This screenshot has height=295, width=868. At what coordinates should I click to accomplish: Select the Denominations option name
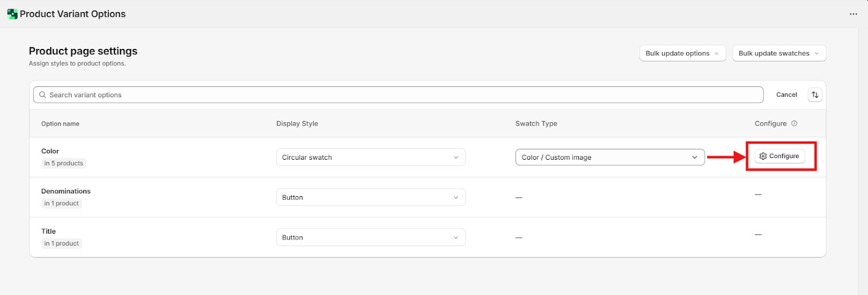pyautogui.click(x=66, y=191)
